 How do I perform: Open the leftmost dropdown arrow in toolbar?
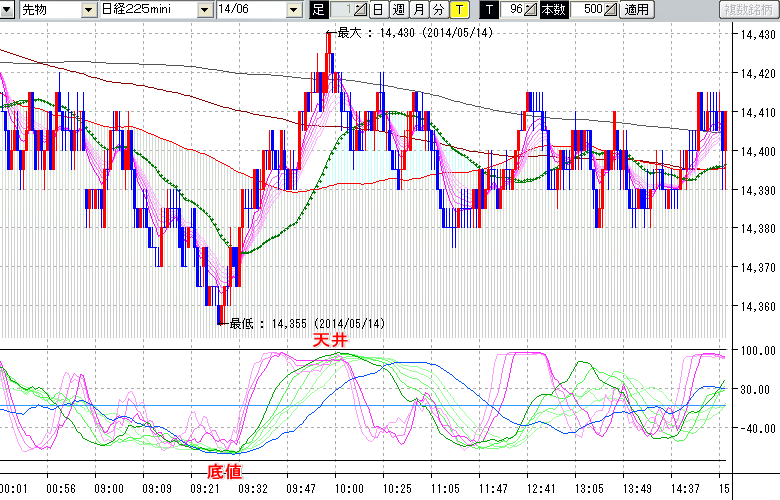click(8, 10)
